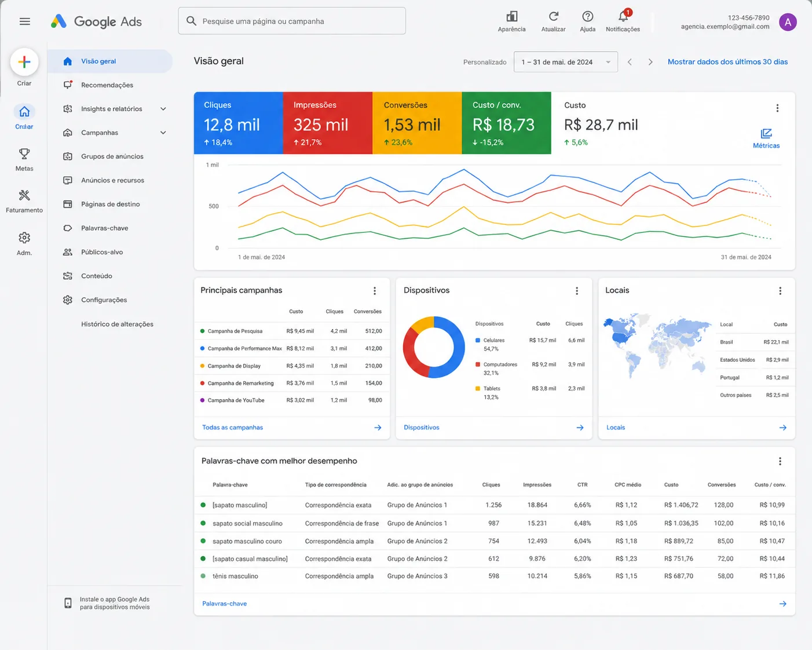Select the yellow Conversões metric tile

(417, 123)
